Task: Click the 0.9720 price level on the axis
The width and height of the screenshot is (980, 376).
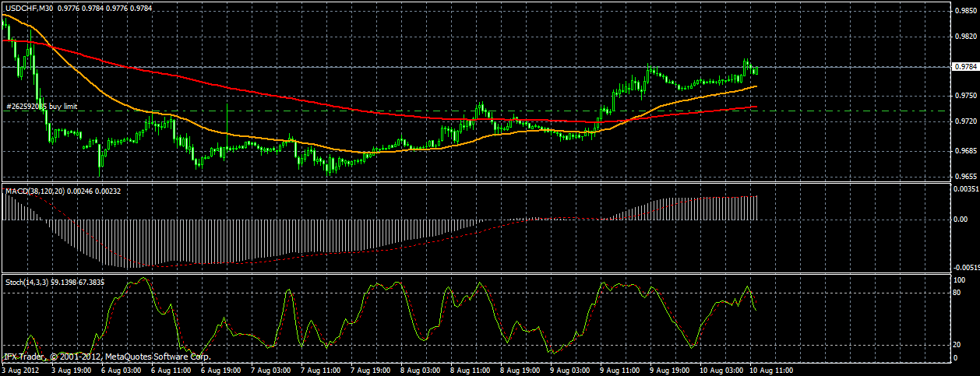Action: point(964,121)
